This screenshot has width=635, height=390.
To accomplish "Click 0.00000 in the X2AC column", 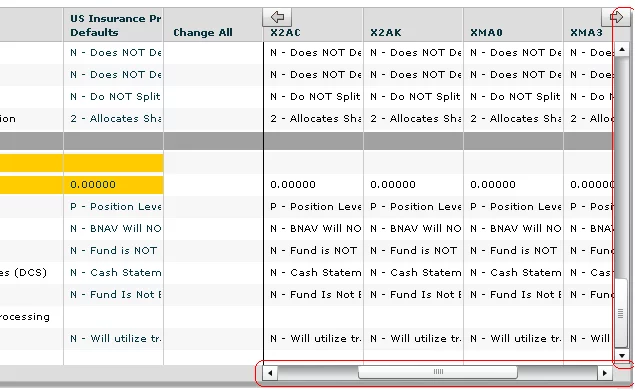I will (x=293, y=185).
